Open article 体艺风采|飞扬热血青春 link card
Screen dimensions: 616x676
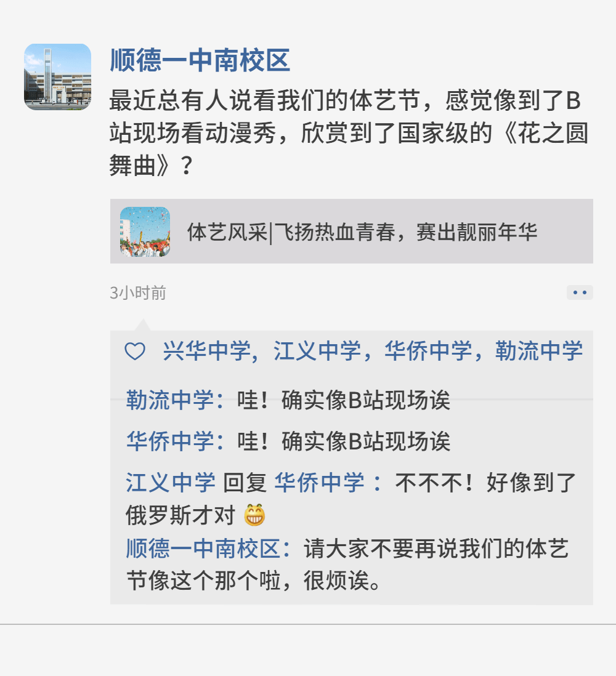352,231
